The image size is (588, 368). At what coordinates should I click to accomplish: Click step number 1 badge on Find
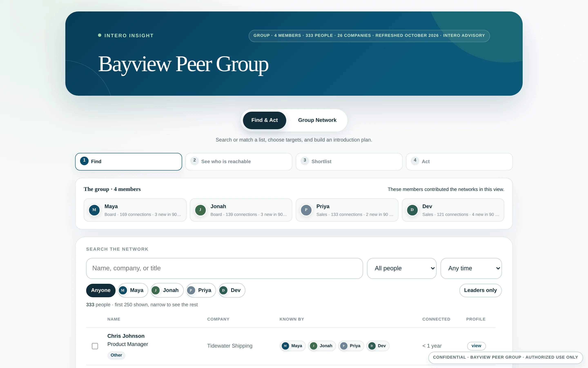pos(84,160)
